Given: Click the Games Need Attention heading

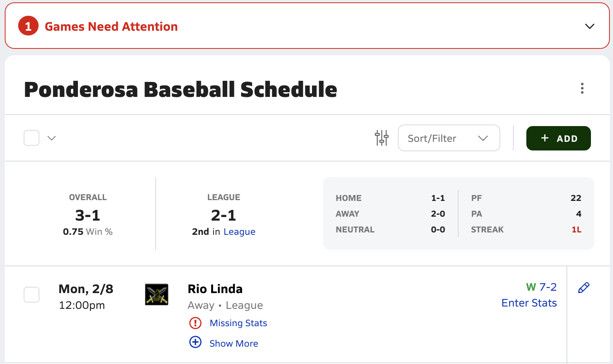Looking at the screenshot, I should [111, 26].
